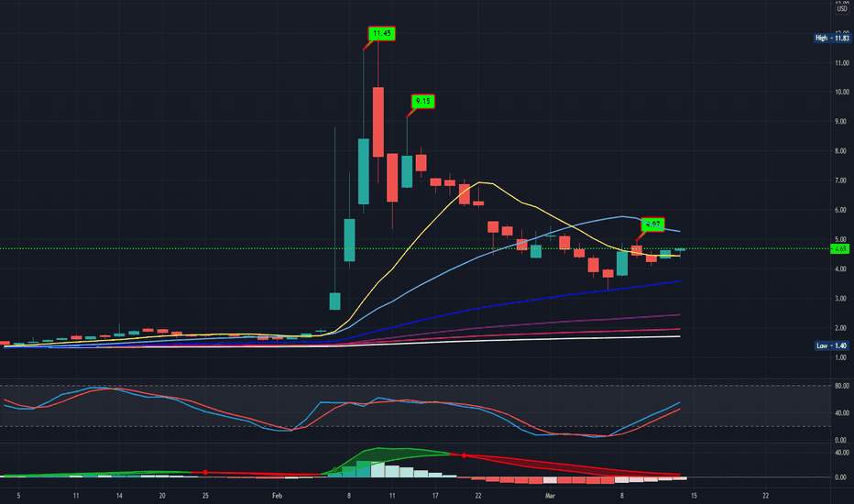Click the 8.00 price scale label
Screen dimensions: 854x504
click(x=841, y=151)
